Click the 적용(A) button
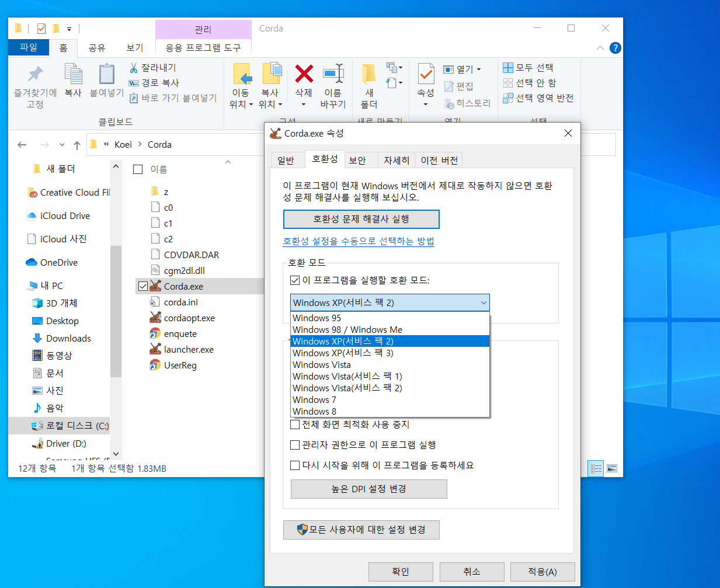The image size is (720, 588). coord(542,572)
